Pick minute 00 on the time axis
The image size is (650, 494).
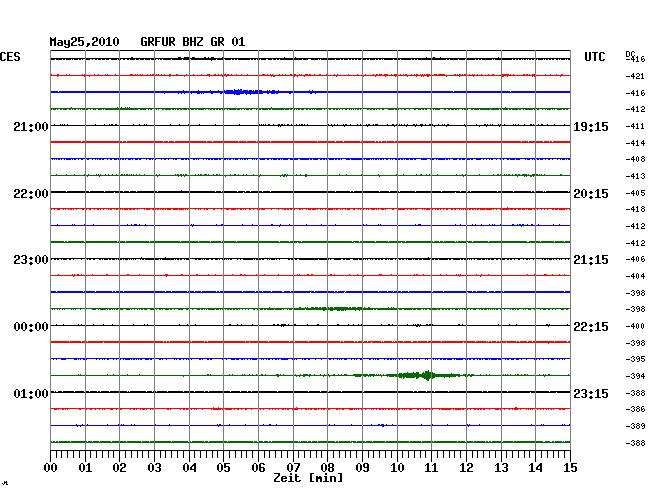click(x=51, y=467)
